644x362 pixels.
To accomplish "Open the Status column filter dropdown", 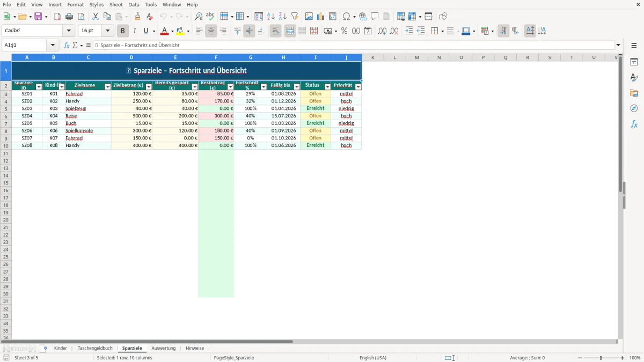I will coord(327,87).
